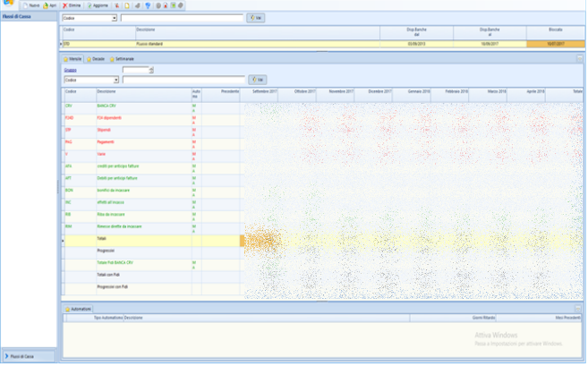Click the arrow icon beside Flussi di Cassa at bottom

7,356
